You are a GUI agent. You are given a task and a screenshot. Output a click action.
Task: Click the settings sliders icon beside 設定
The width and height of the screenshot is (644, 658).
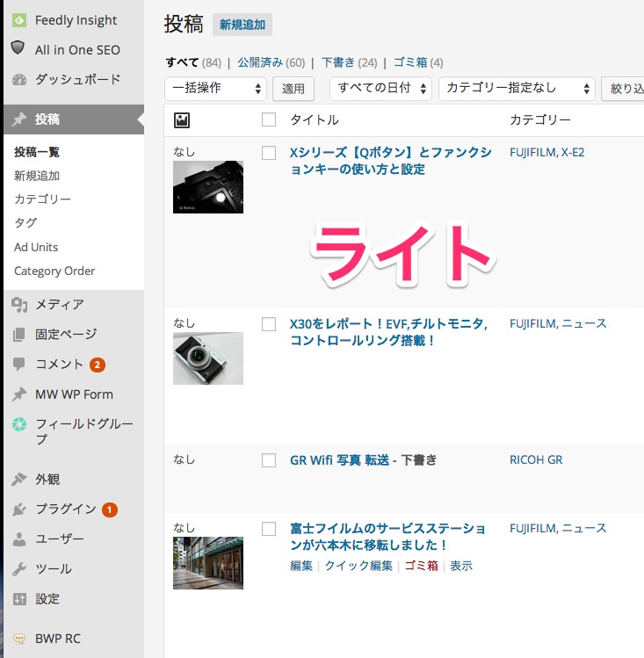click(19, 599)
